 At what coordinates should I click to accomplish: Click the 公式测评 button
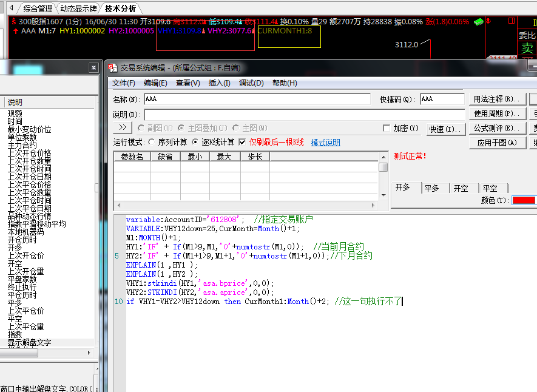pyautogui.click(x=496, y=128)
